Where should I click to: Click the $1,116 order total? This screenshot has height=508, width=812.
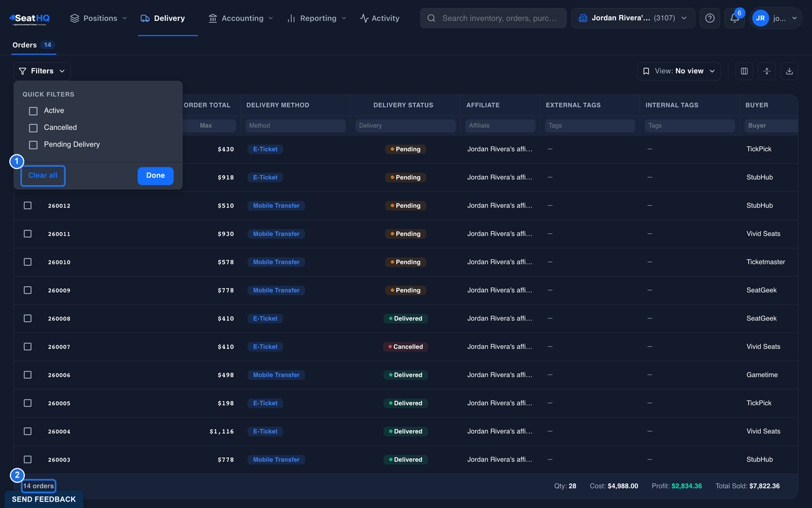click(x=222, y=431)
